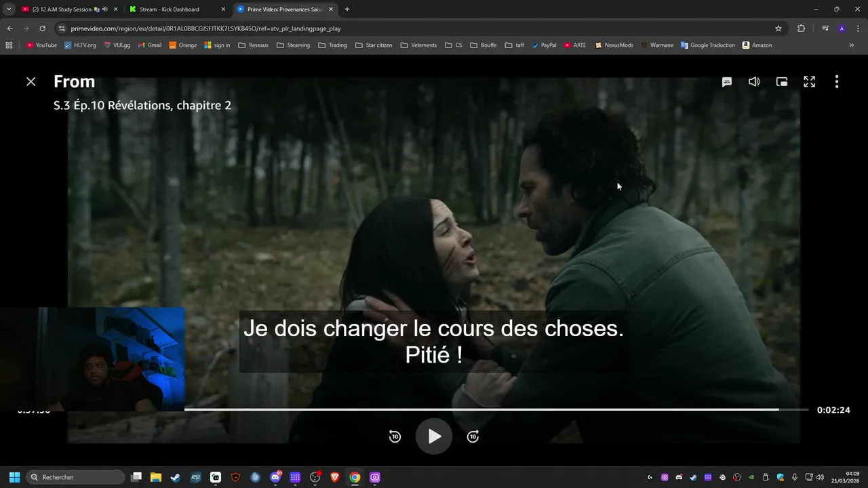The image size is (868, 488).
Task: Open the PayPal bookmark
Action: [544, 45]
